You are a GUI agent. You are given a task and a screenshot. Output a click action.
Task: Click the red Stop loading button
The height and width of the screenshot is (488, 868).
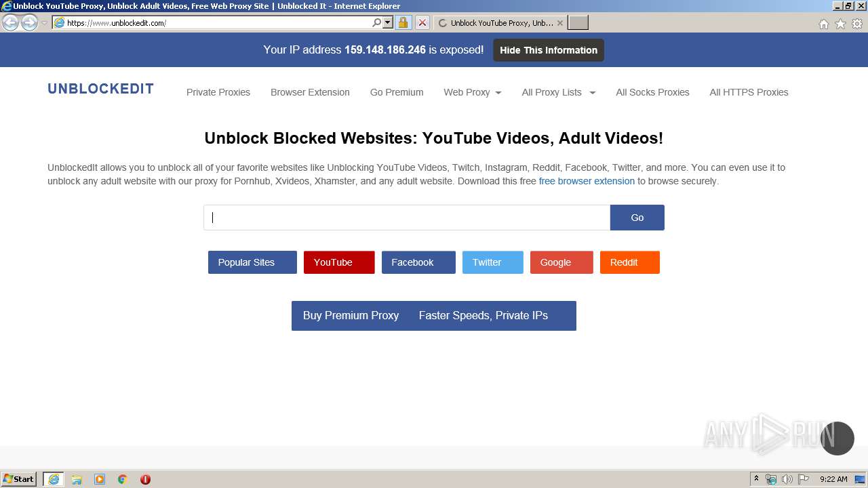coord(422,22)
